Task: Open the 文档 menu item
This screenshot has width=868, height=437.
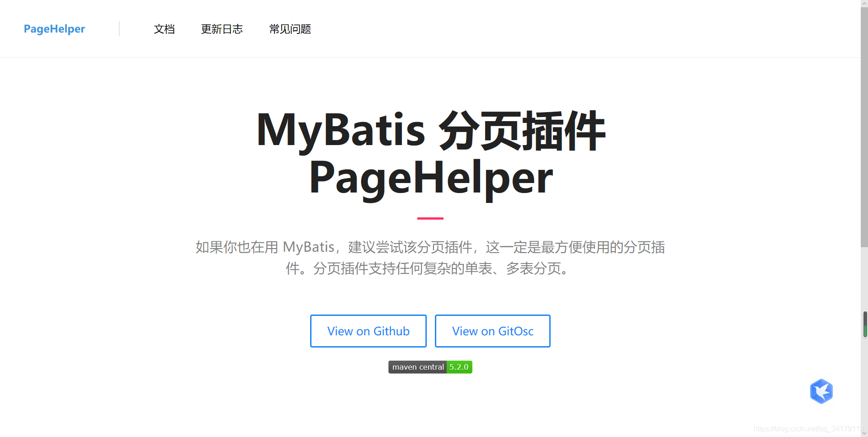Action: point(164,29)
